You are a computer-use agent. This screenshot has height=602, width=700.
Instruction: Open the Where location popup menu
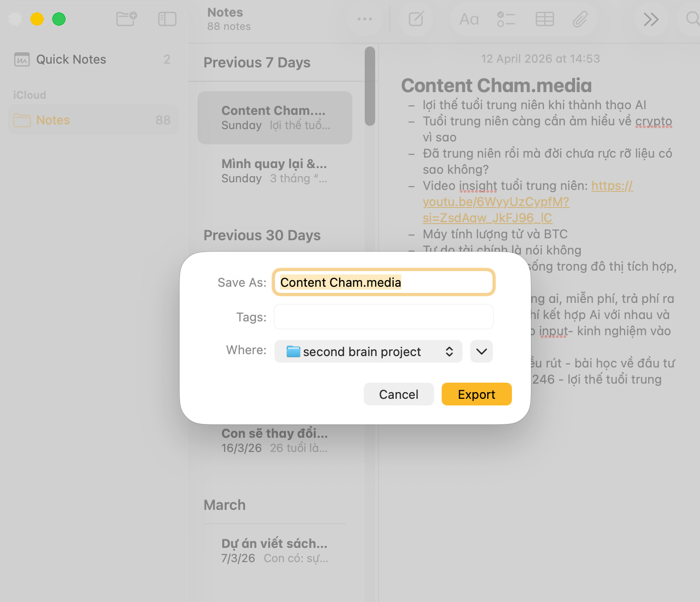[x=369, y=351]
